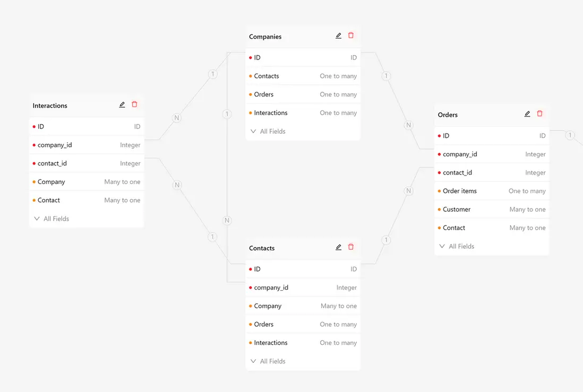The width and height of the screenshot is (583, 392).
Task: Edit the Orders collection via pencil icon
Action: (527, 114)
